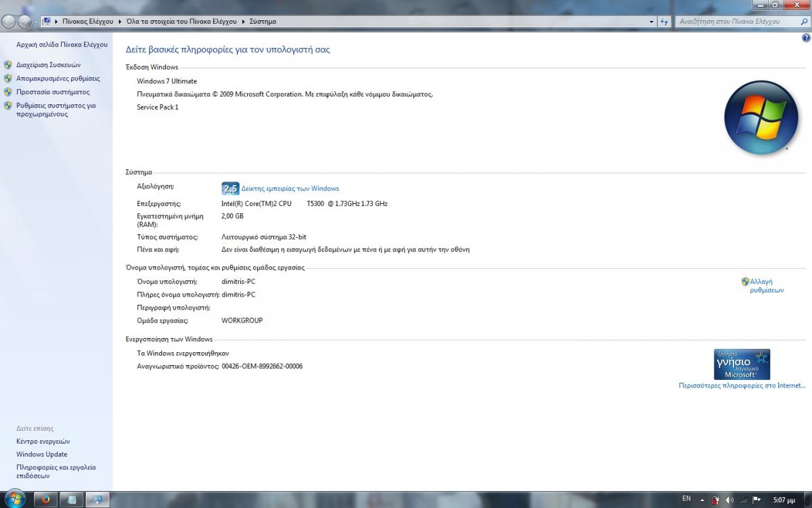Click the refresh button beside address bar

tap(664, 22)
